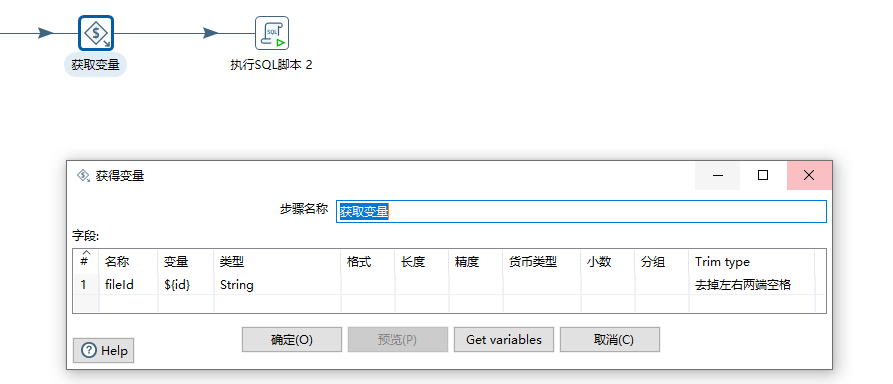Click the 精度 column header
Screen dimensions: 893x384
[476, 262]
